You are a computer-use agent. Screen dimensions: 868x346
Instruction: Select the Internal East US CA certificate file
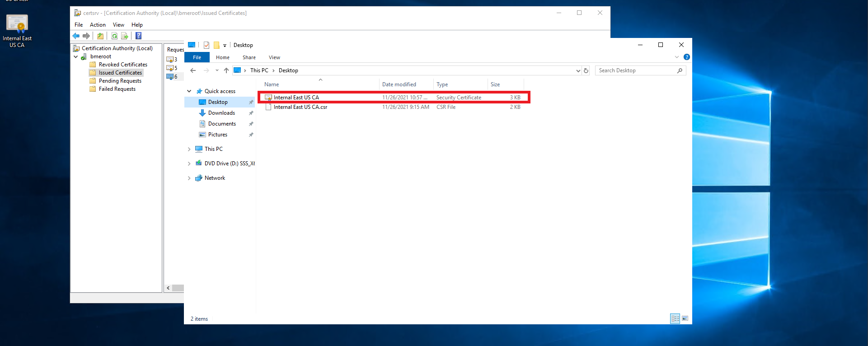pyautogui.click(x=393, y=98)
